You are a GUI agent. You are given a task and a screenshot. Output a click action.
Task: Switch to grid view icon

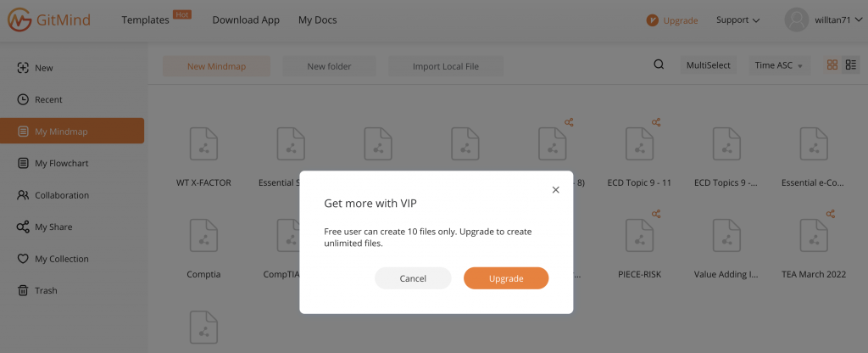832,64
